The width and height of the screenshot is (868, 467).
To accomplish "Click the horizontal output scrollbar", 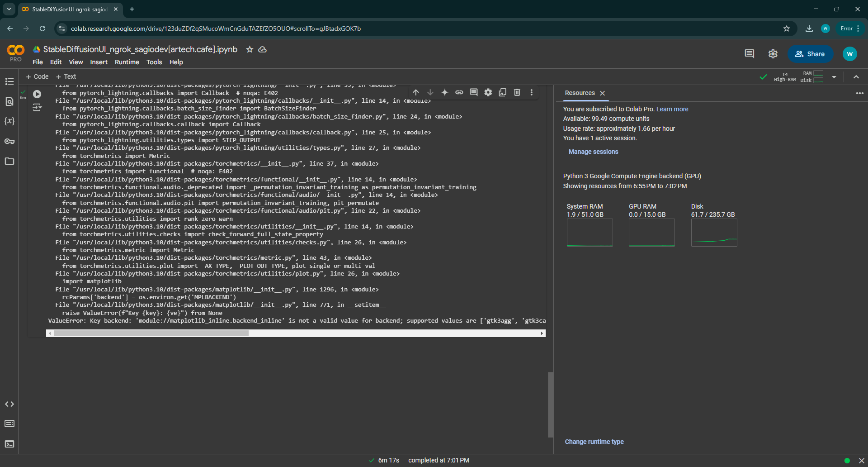I will pyautogui.click(x=151, y=334).
